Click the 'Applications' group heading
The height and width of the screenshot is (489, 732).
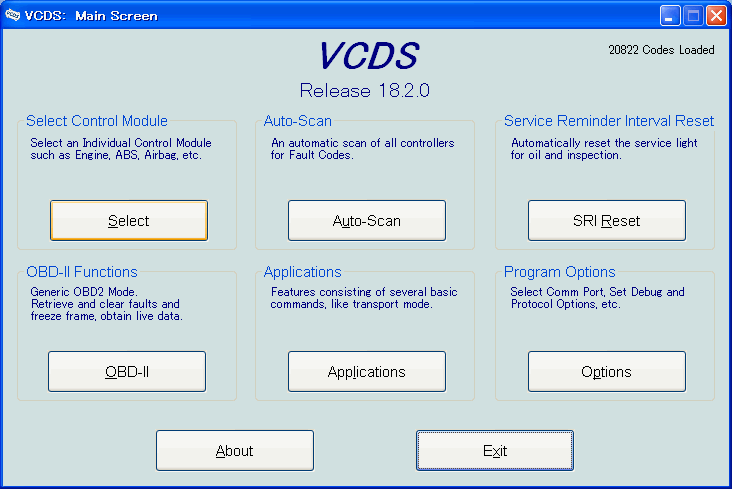[303, 272]
